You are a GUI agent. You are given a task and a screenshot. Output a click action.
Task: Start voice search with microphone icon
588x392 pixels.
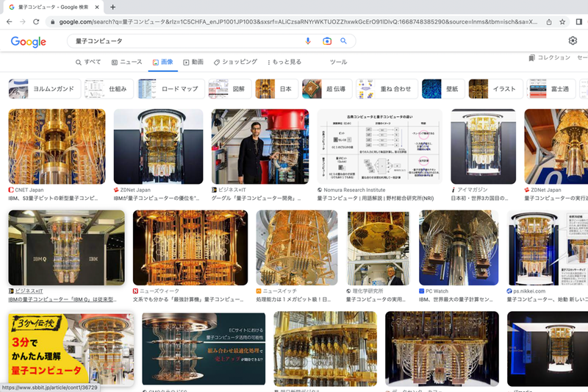pos(308,41)
